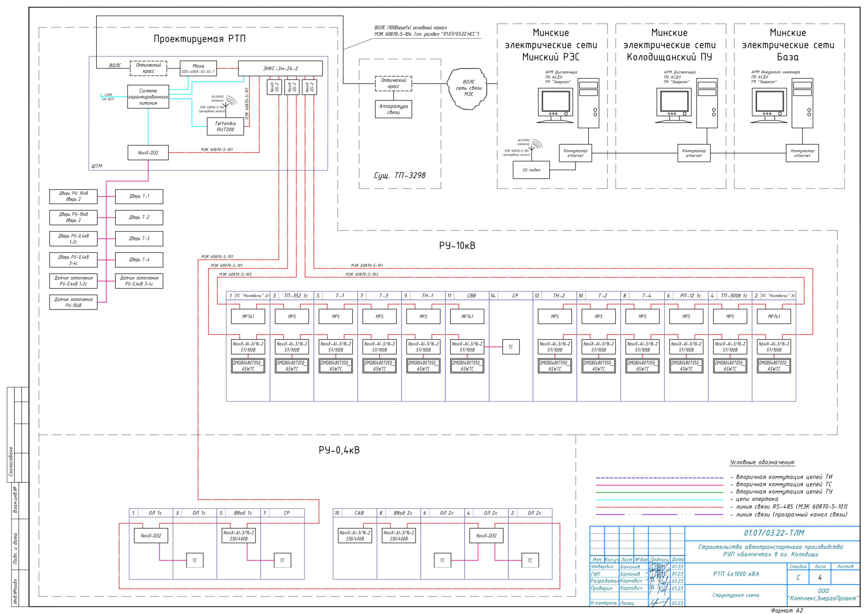The width and height of the screenshot is (868, 614).
Task: Click the cyan цепи опертока legend line
Action: coord(659,500)
